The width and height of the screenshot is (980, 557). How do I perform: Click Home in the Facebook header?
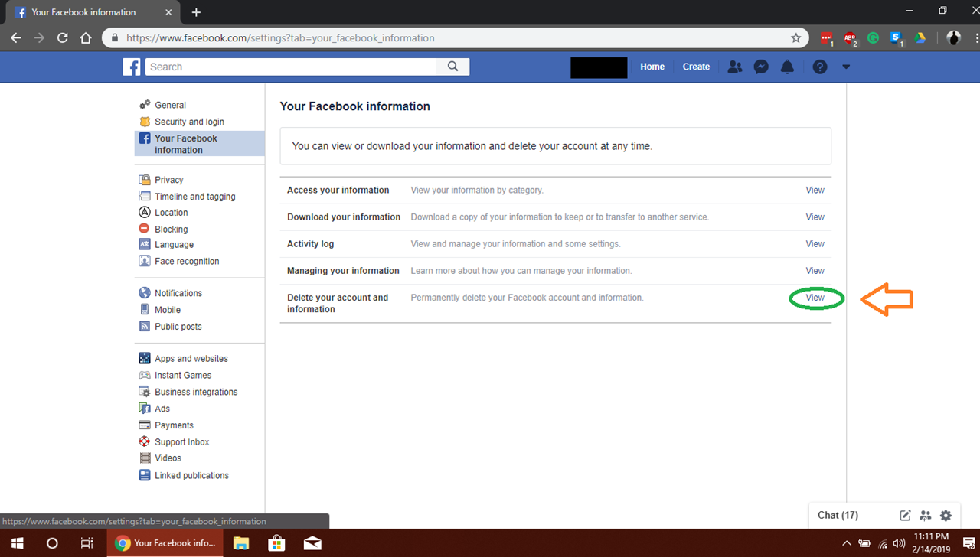652,67
